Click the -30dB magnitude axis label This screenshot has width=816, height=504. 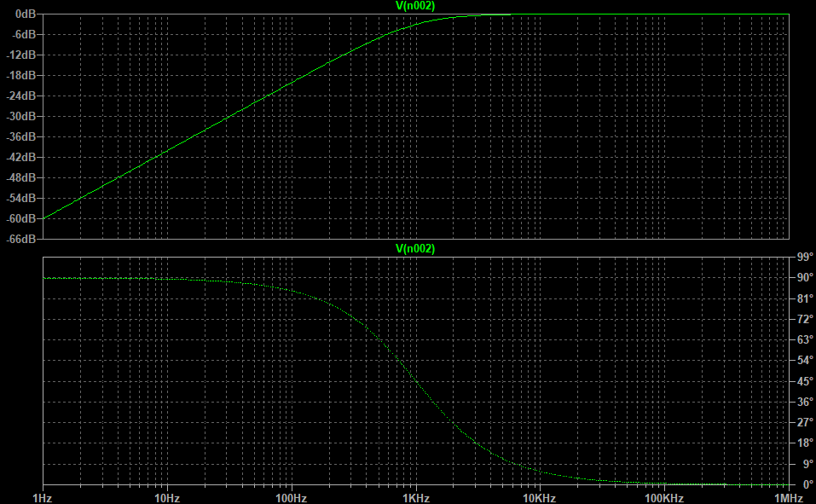21,117
